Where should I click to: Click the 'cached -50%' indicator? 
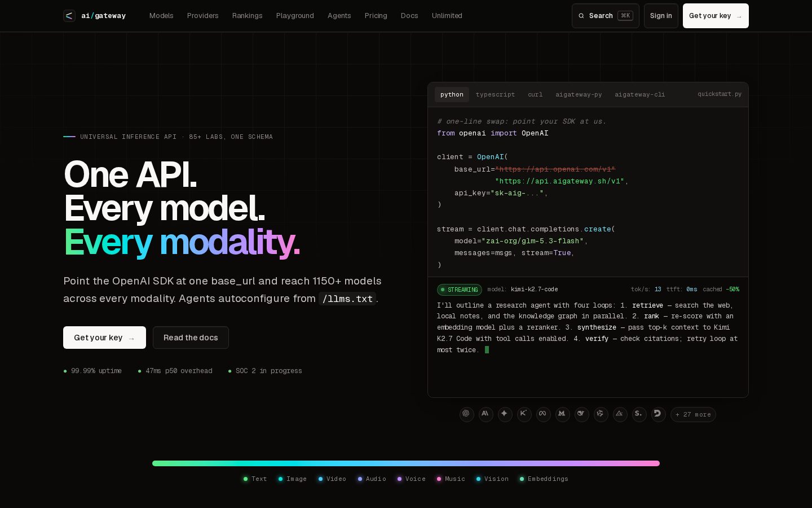point(721,290)
